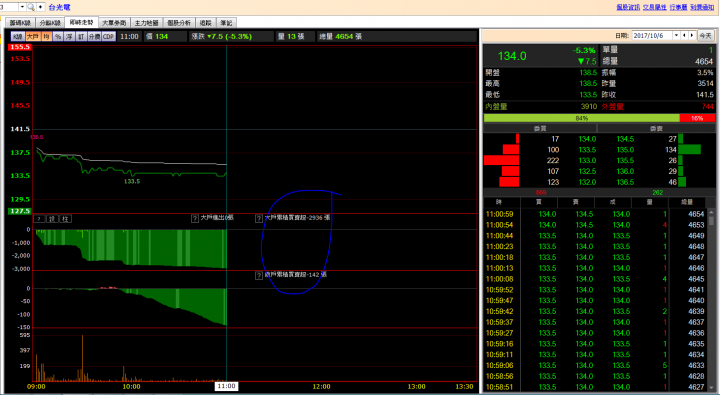
Task: Click the big 134.0 last price
Action: point(512,56)
